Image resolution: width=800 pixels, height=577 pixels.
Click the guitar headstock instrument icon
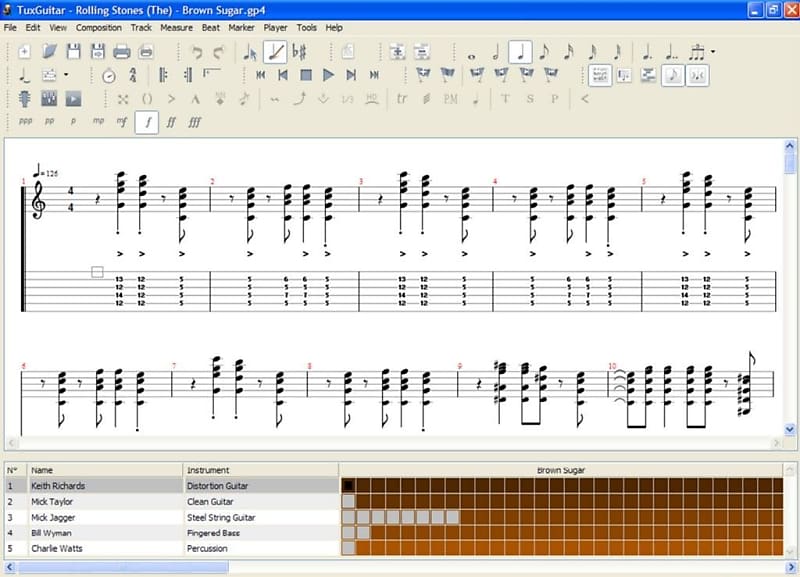[x=25, y=99]
